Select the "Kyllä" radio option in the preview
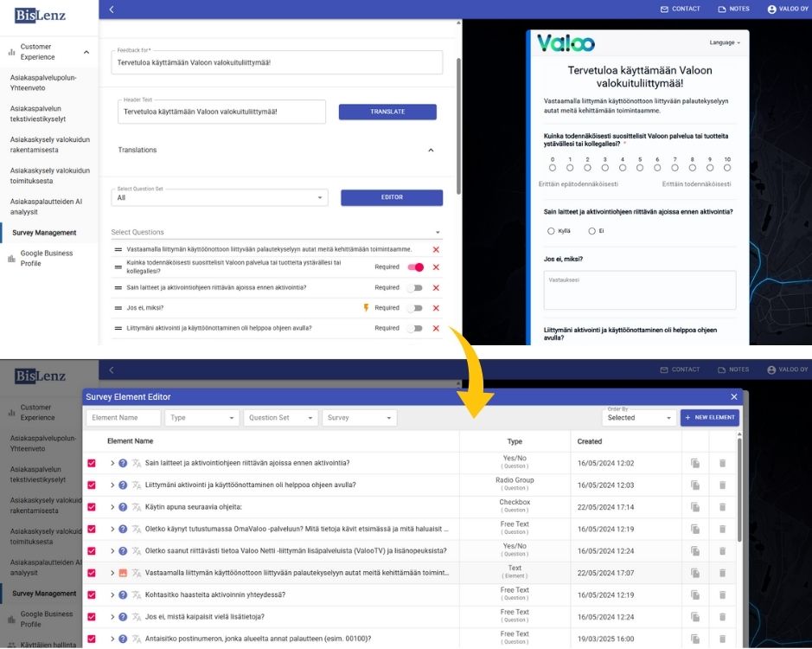 pos(551,231)
